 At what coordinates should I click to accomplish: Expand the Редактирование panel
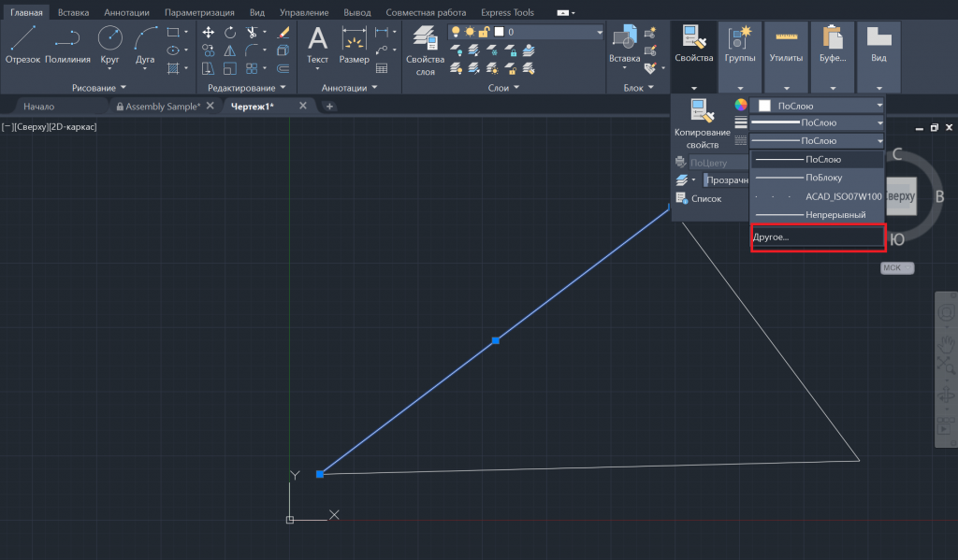point(247,88)
